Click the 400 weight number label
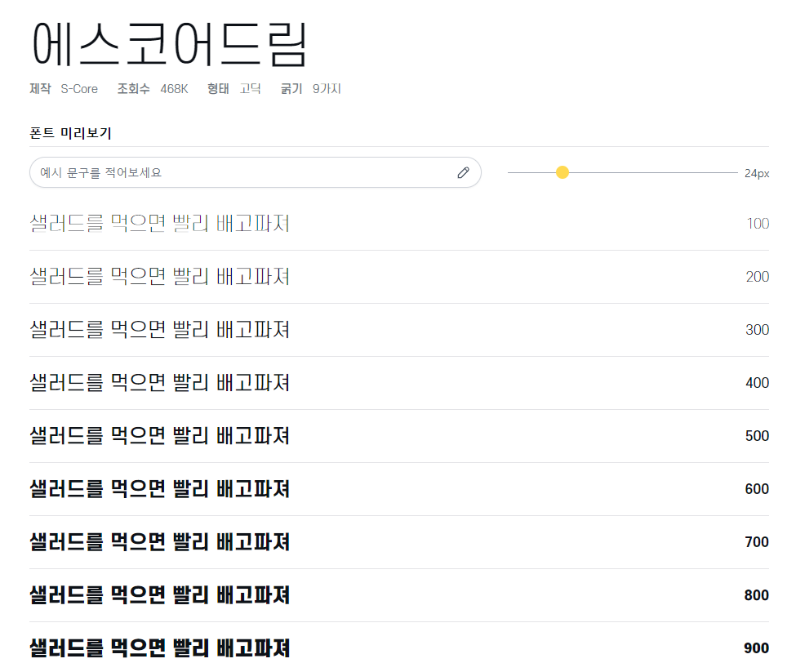 point(758,383)
